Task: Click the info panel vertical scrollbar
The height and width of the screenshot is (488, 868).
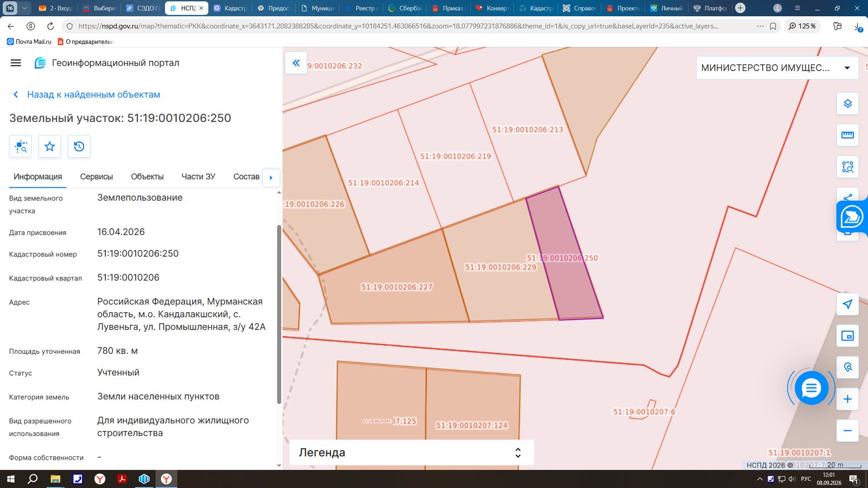Action: pos(279,314)
